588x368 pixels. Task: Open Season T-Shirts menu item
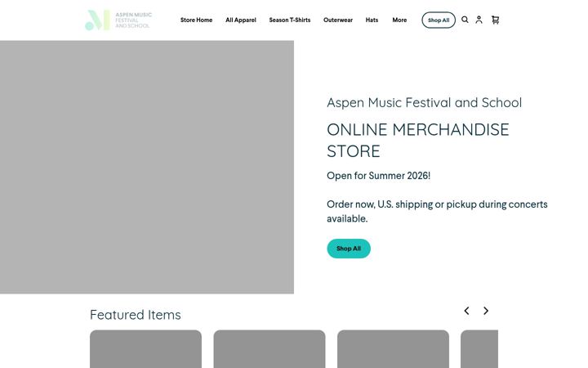(289, 20)
